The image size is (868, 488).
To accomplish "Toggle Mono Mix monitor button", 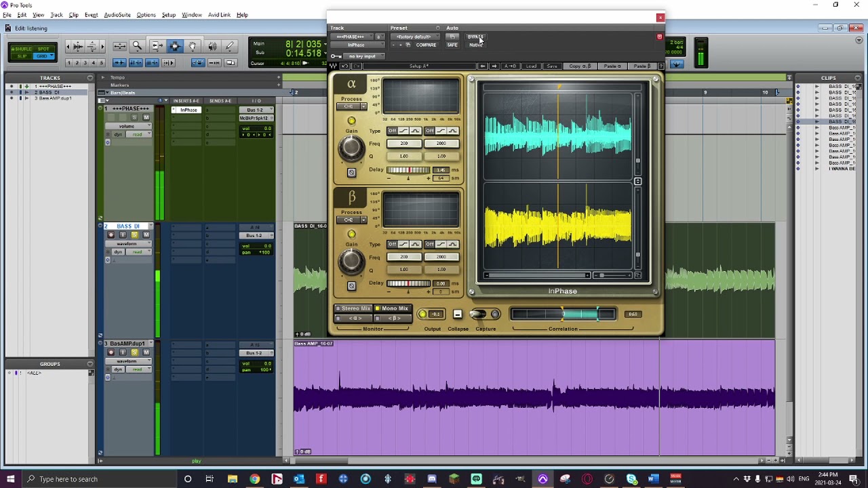I will coord(392,309).
